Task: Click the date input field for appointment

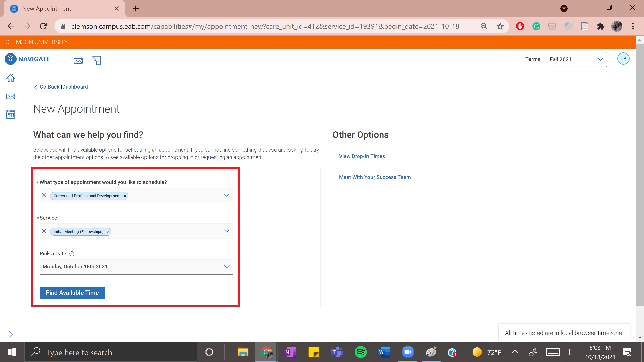Action: [136, 266]
